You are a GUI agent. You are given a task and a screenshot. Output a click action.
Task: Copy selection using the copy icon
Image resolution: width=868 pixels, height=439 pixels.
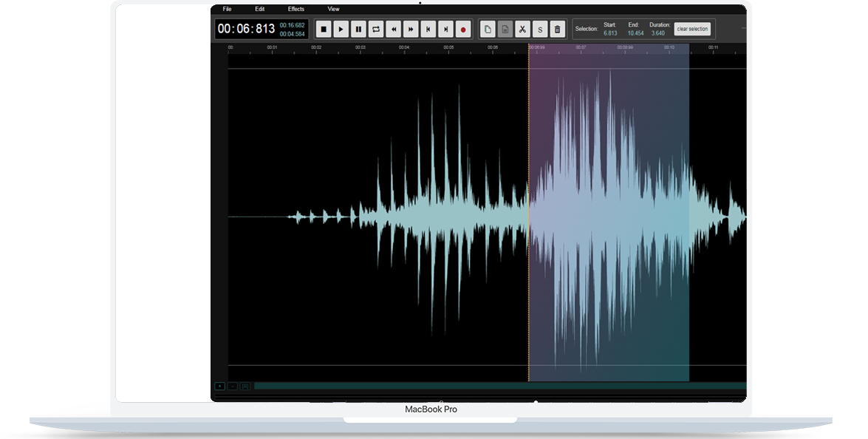(487, 30)
